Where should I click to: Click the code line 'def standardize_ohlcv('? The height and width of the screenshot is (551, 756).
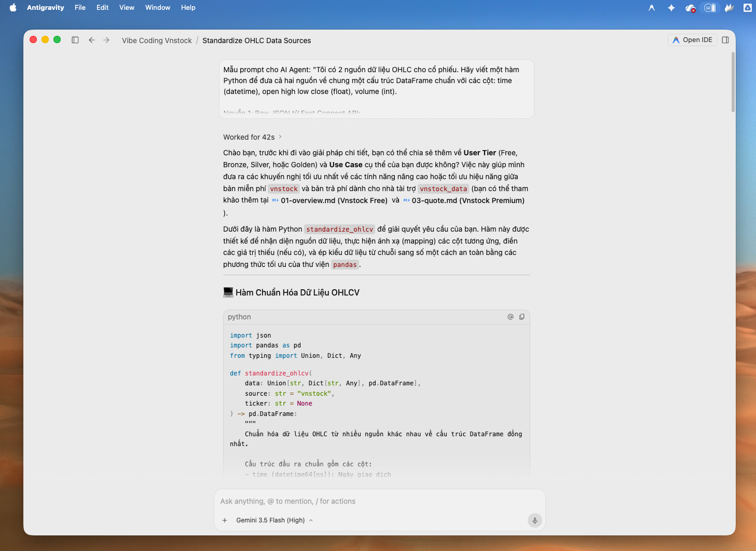click(271, 373)
